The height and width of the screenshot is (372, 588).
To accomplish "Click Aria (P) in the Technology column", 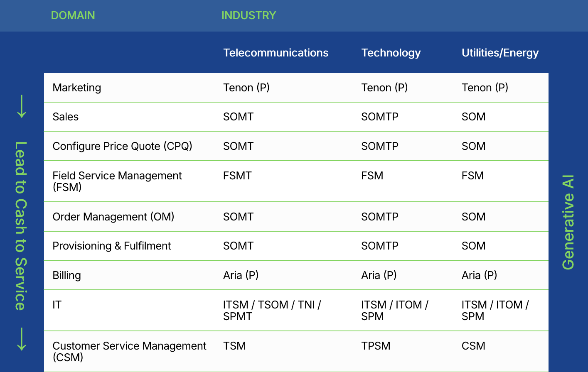I will (379, 275).
